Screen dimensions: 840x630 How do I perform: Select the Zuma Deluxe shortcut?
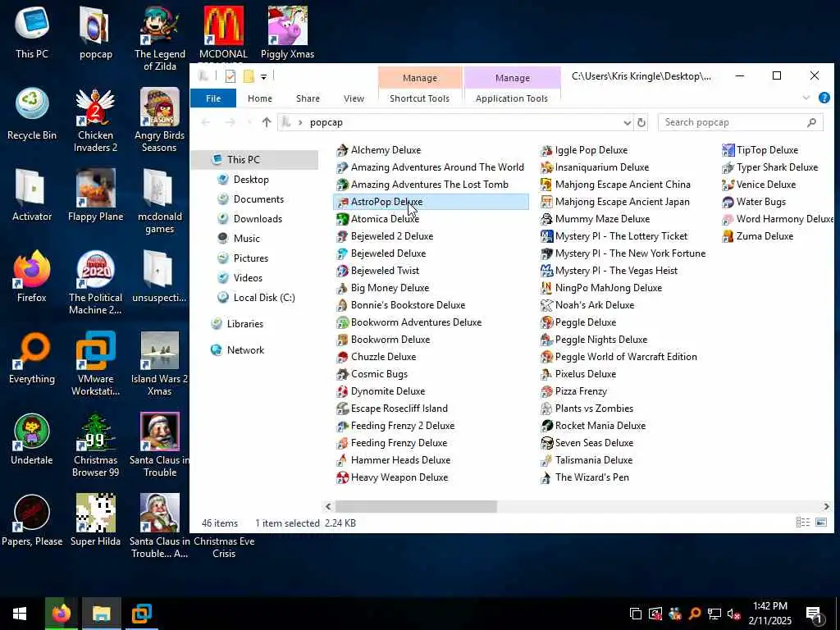(764, 235)
